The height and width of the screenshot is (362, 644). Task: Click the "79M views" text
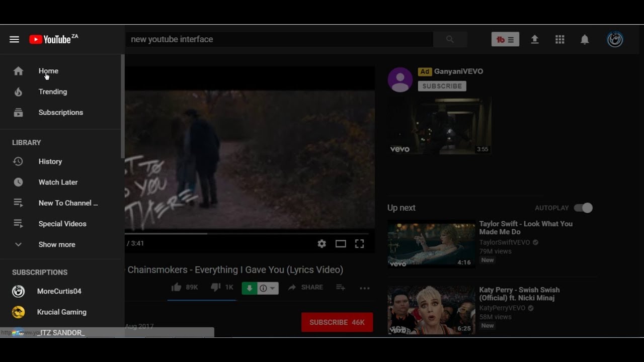pos(495,251)
